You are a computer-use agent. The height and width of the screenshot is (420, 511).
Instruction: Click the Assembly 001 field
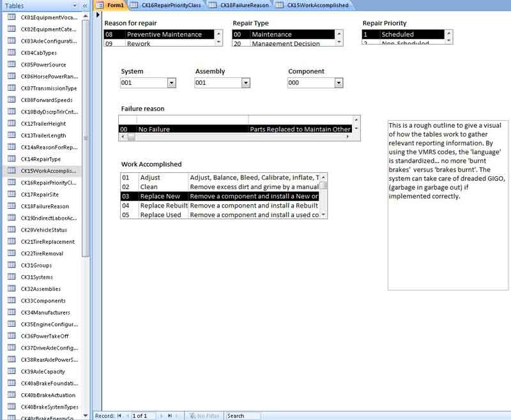click(x=218, y=83)
